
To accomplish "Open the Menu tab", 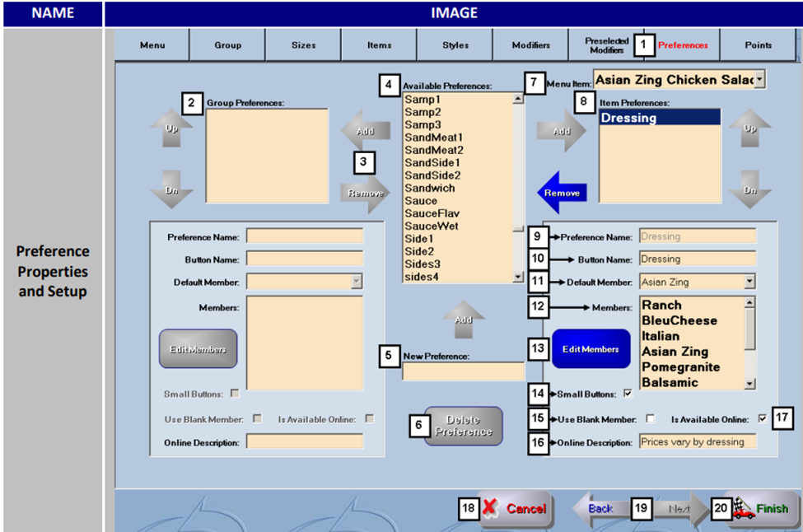I will click(x=152, y=45).
